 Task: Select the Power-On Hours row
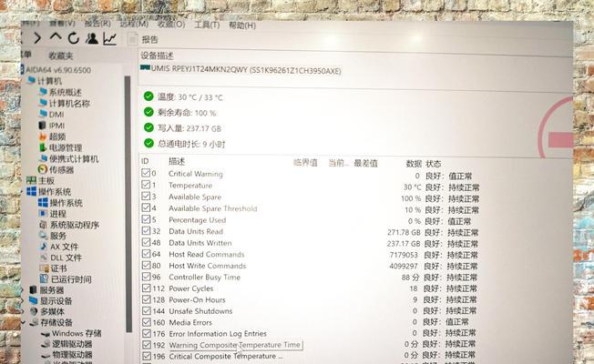310,299
